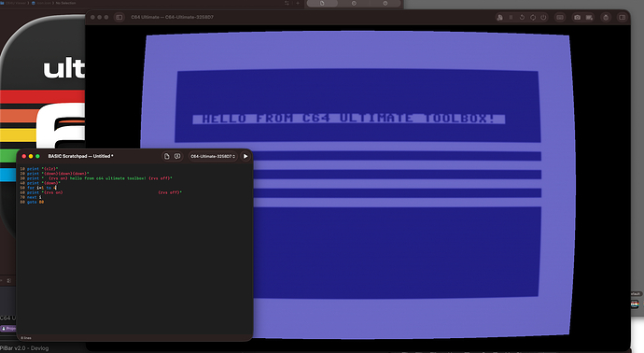The image size is (644, 353).
Task: Reboot the C64 with circular arrows icon
Action: [533, 17]
